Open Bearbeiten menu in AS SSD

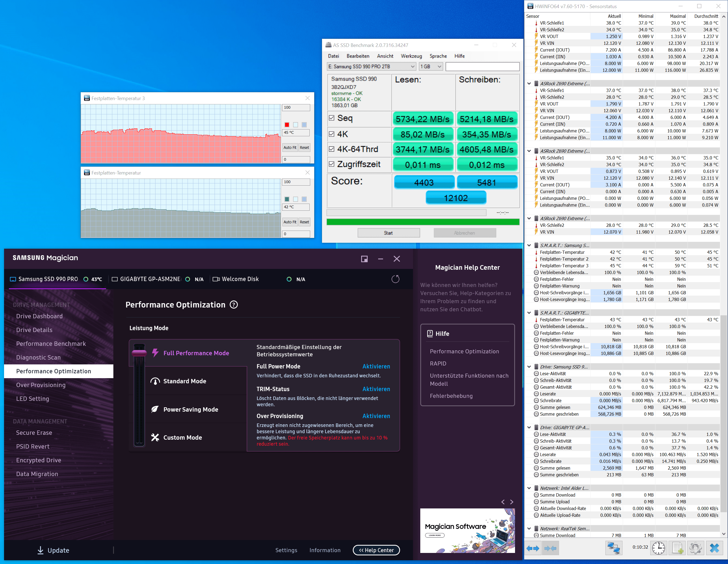click(x=358, y=56)
